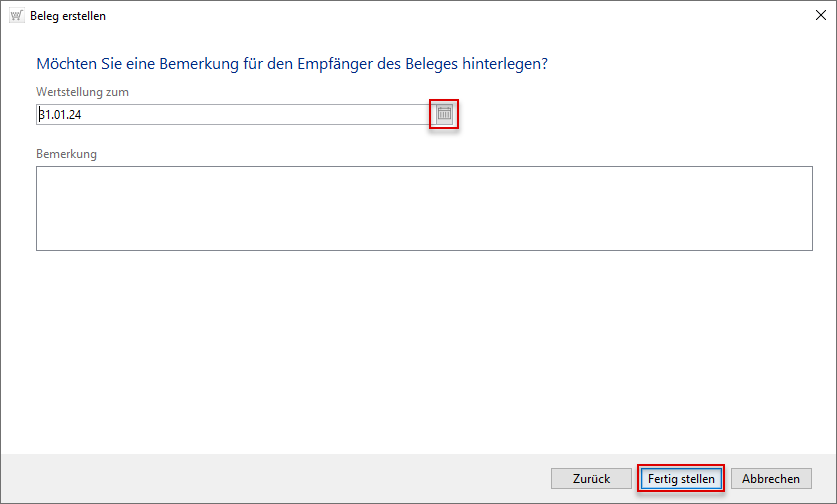
Task: Abort the Beleg creation wizard
Action: 771,479
